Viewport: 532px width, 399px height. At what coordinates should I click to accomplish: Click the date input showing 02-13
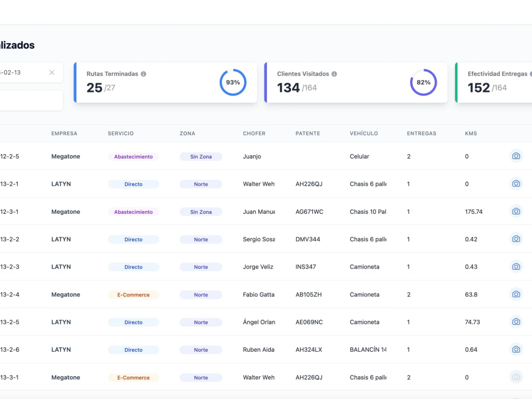coord(31,72)
